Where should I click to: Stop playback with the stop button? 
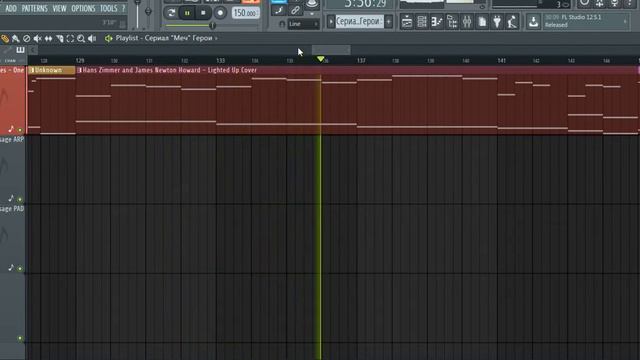[203, 13]
